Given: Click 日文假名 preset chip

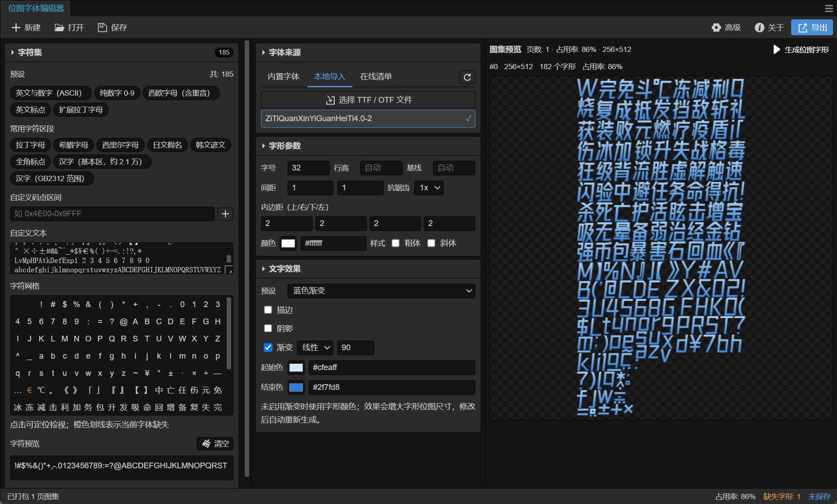Looking at the screenshot, I should 167,145.
